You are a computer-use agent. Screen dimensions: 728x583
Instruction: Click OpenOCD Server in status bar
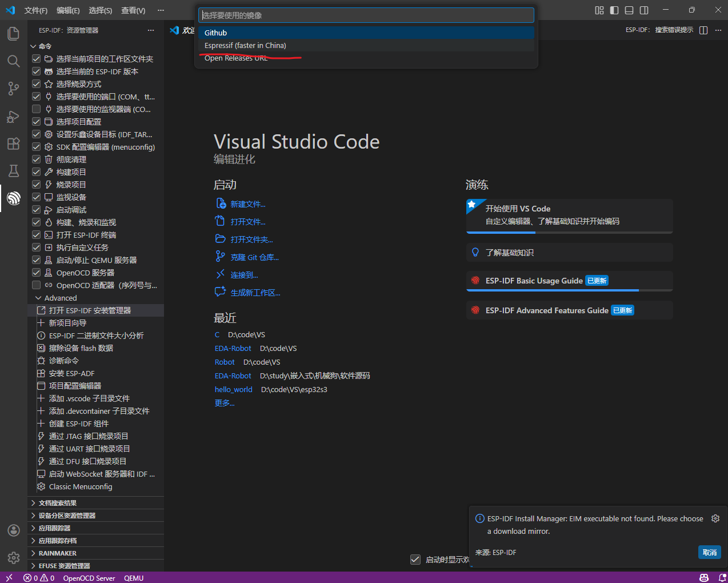click(x=89, y=578)
